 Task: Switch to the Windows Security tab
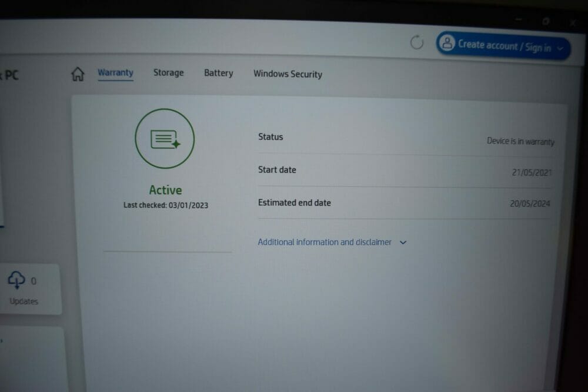pyautogui.click(x=288, y=74)
